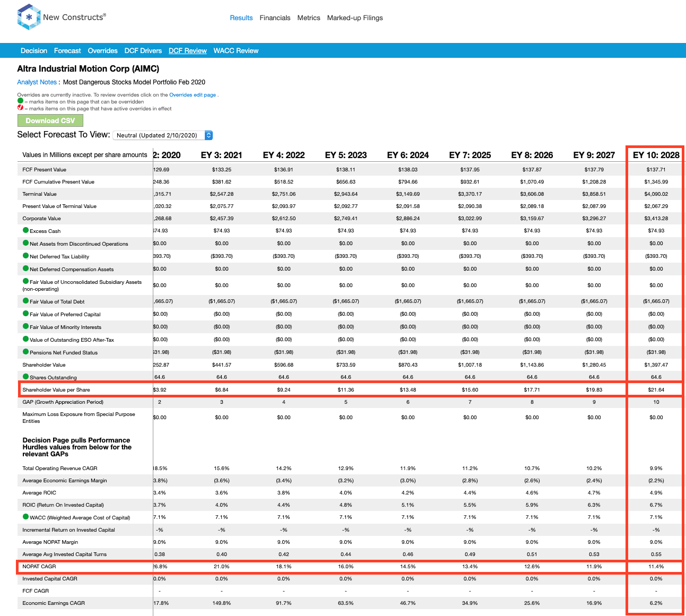Click green dot beside Fair Value of Minority Interests
The width and height of the screenshot is (686, 616).
25,326
